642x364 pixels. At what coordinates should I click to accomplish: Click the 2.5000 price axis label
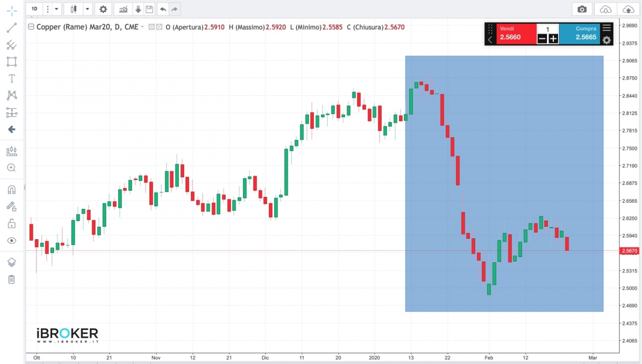click(630, 288)
